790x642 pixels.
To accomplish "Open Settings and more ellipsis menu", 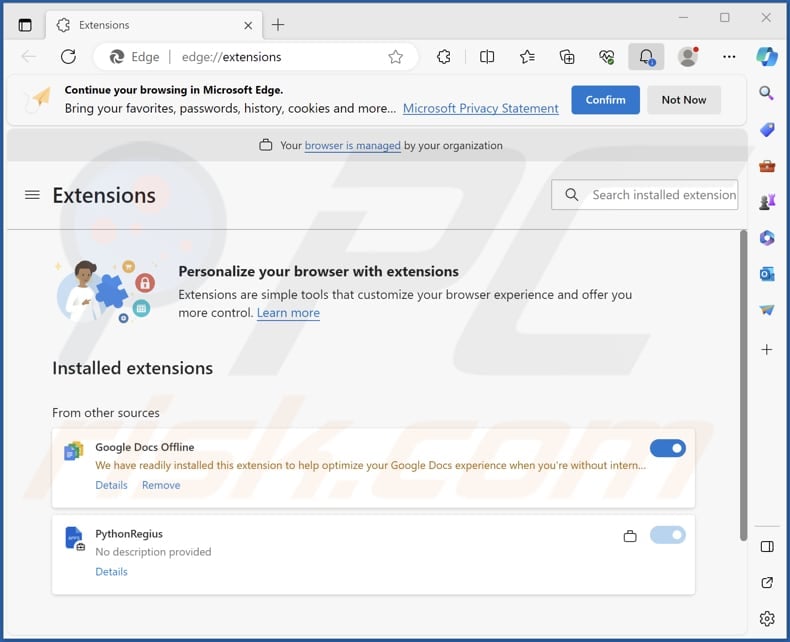I will (729, 57).
